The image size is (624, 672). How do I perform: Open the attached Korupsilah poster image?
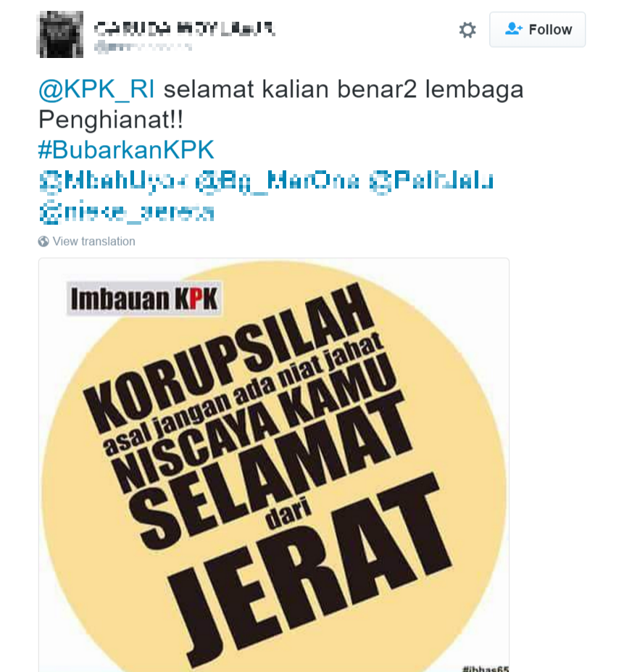[274, 465]
